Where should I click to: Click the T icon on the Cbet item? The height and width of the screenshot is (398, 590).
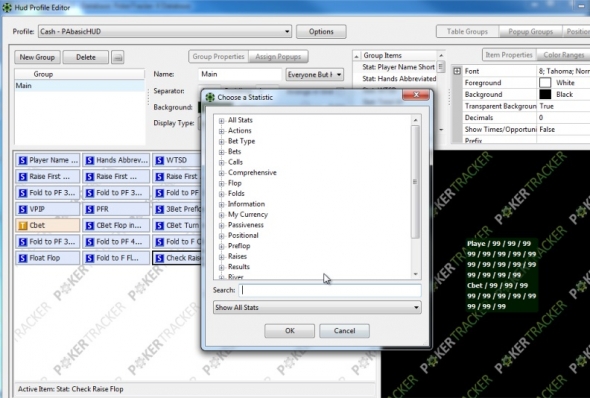tap(23, 225)
